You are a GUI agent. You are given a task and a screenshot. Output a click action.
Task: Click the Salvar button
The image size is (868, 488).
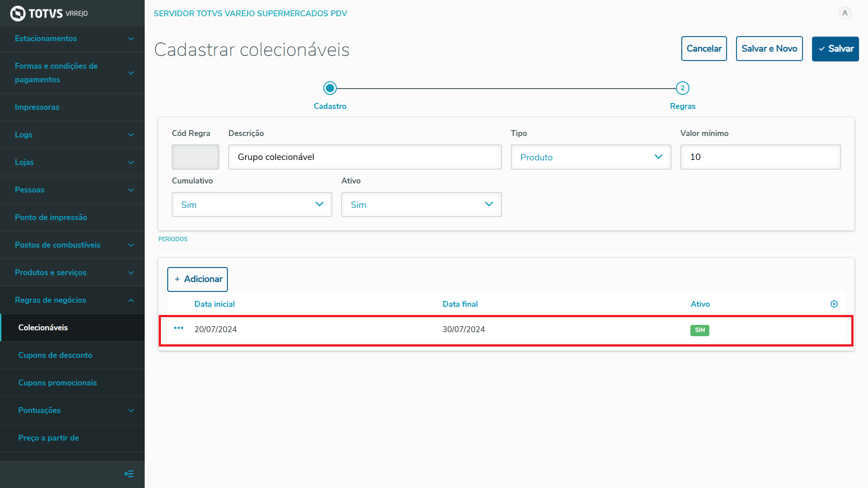click(x=835, y=49)
